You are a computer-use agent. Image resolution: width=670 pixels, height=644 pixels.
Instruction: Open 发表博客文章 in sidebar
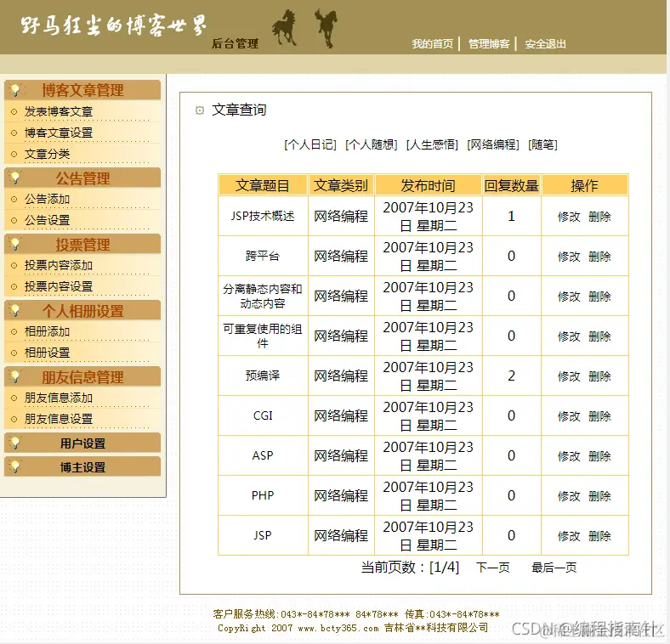tap(59, 112)
